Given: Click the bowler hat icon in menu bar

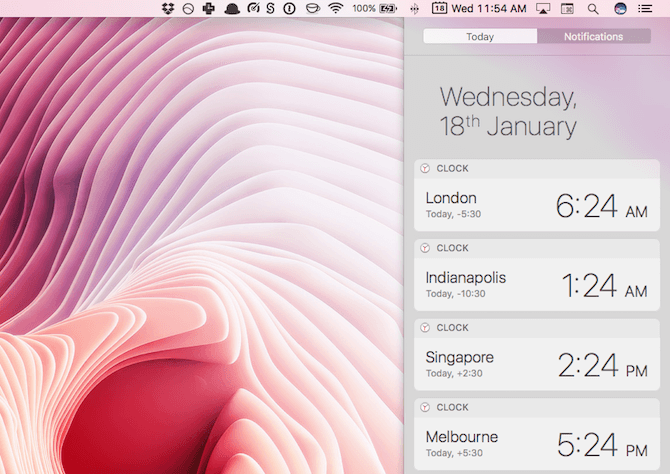Looking at the screenshot, I should (230, 8).
